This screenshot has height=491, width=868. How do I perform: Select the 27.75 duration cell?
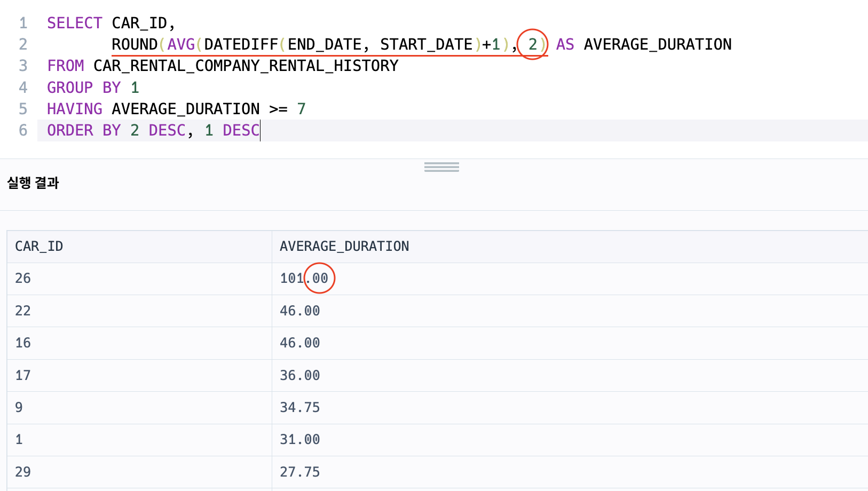(570, 472)
